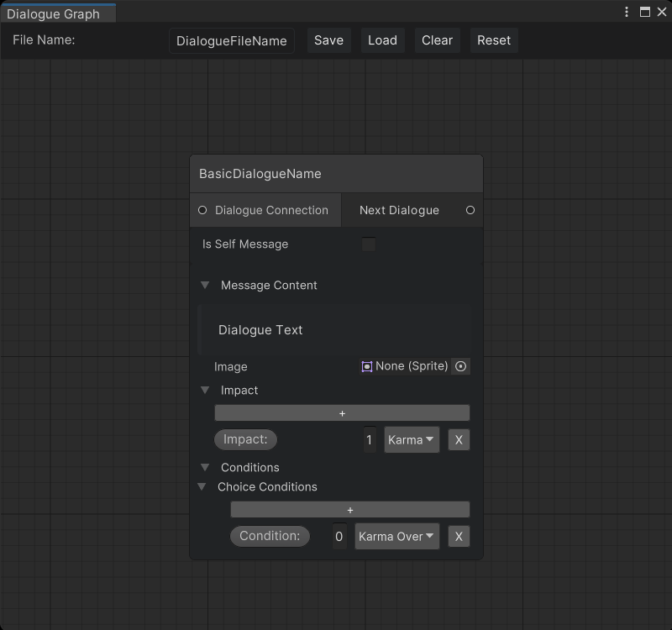The height and width of the screenshot is (630, 672).
Task: Select the Dialogue Graph tab
Action: [54, 13]
